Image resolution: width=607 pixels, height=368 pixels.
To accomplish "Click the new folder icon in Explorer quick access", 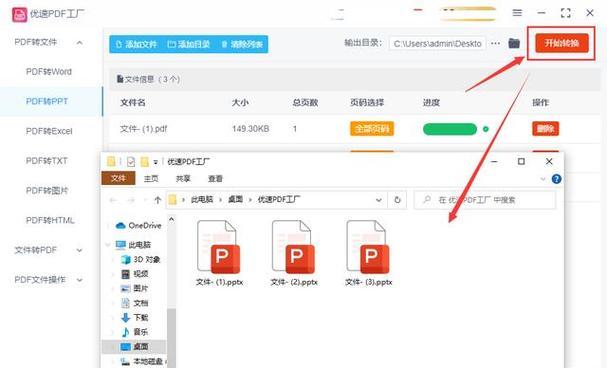I will click(144, 161).
